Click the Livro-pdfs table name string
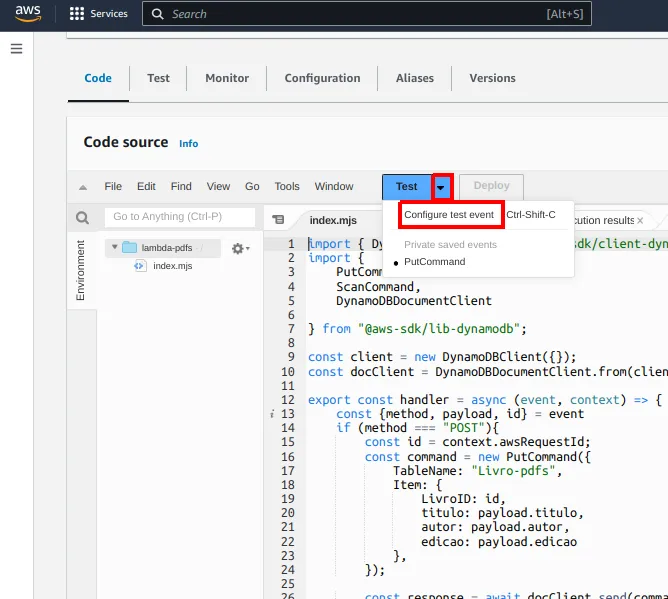The width and height of the screenshot is (668, 599). pos(513,471)
